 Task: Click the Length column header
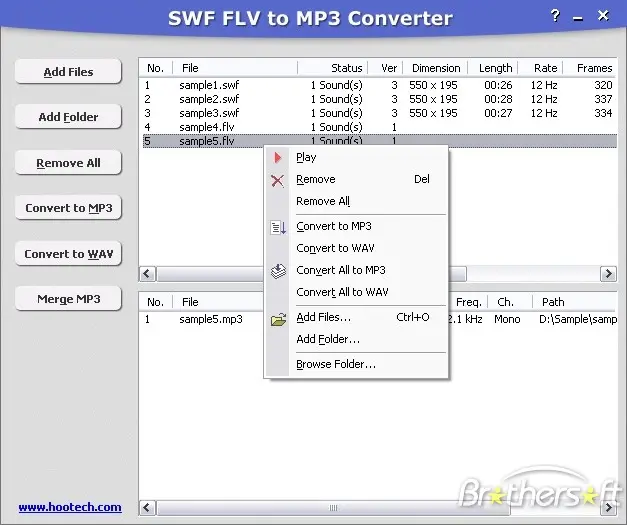pyautogui.click(x=493, y=68)
